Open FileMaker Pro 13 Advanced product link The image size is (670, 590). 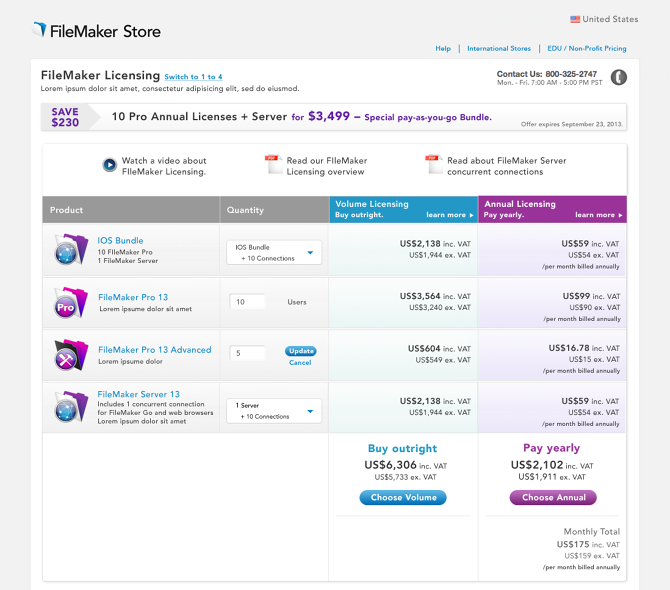pyautogui.click(x=155, y=349)
